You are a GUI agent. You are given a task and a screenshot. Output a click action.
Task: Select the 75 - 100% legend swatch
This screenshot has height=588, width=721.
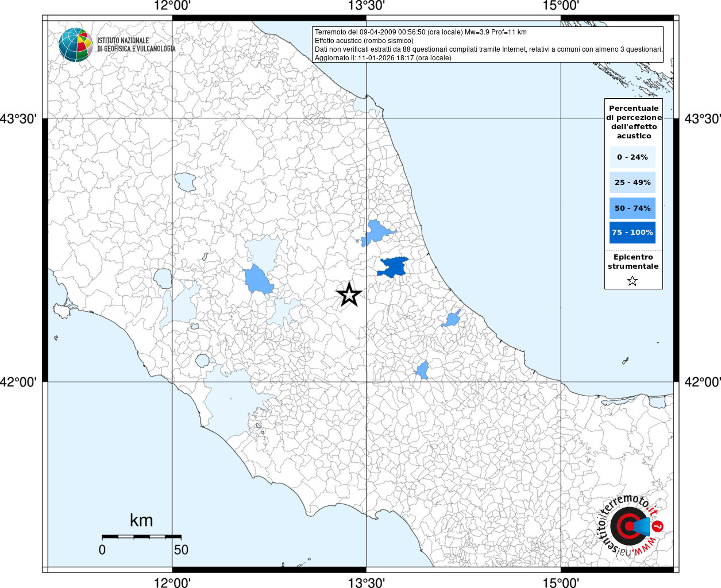[632, 233]
